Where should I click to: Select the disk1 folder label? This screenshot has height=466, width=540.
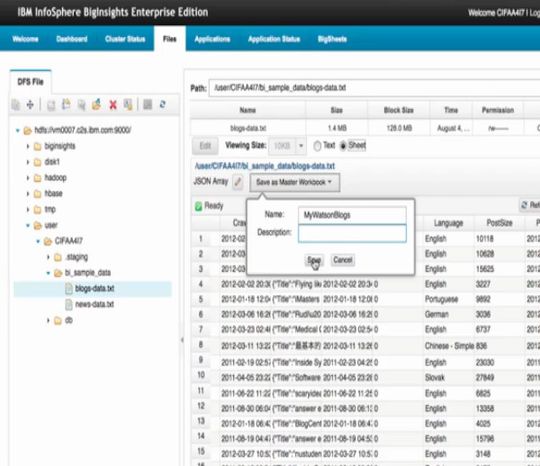(52, 162)
